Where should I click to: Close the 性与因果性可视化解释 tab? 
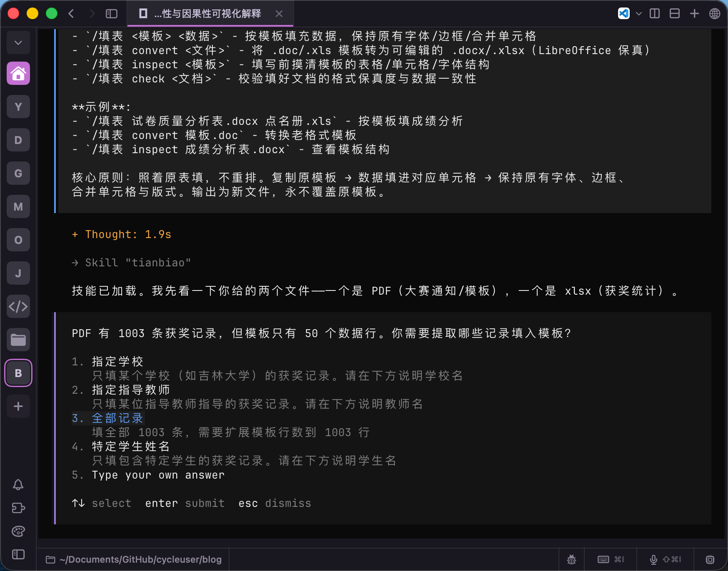click(x=279, y=14)
